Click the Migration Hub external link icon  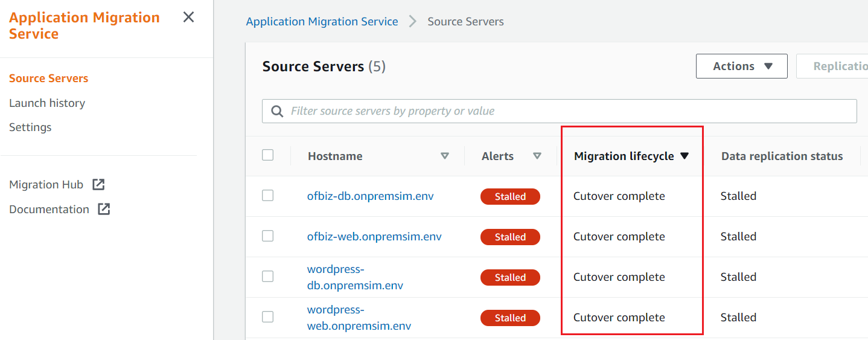pos(98,185)
